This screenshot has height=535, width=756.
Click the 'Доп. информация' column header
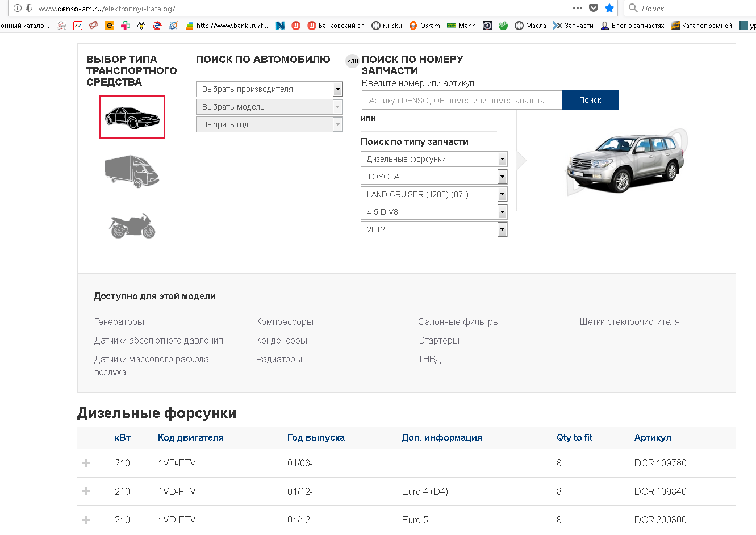[442, 437]
